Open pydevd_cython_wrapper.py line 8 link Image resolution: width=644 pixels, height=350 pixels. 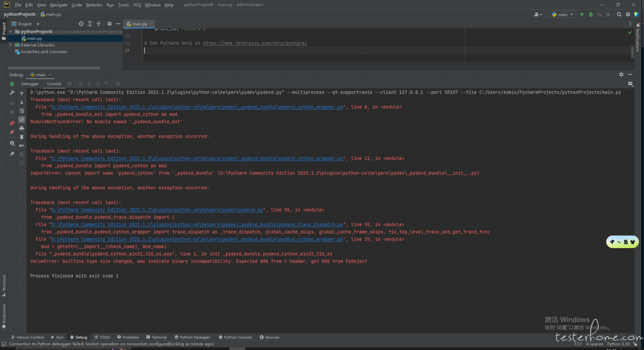pyautogui.click(x=197, y=107)
